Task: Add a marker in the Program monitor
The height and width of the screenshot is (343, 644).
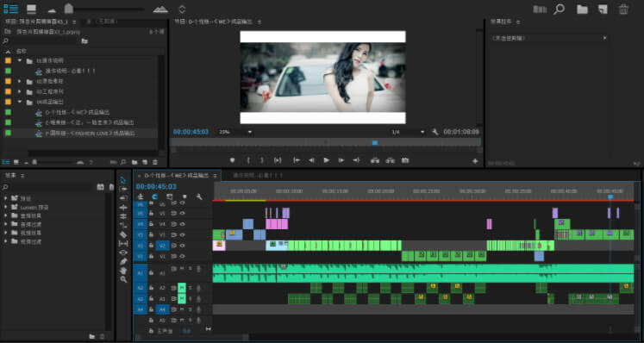Action: (x=232, y=160)
